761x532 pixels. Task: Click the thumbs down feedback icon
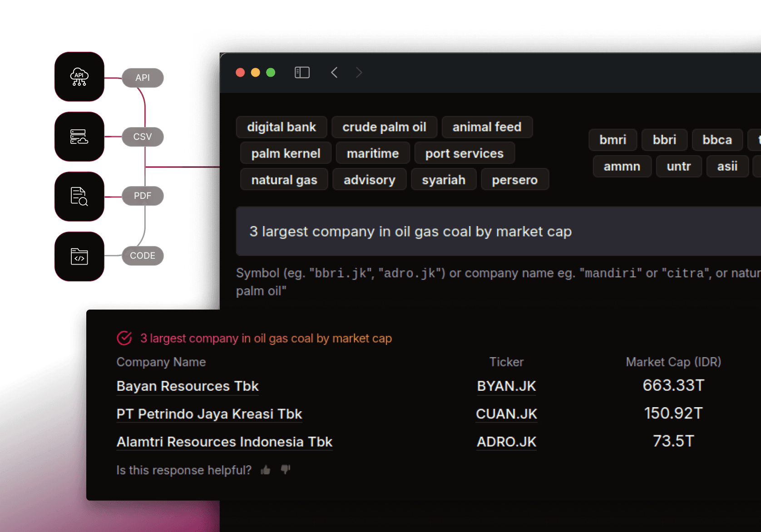[x=285, y=470]
